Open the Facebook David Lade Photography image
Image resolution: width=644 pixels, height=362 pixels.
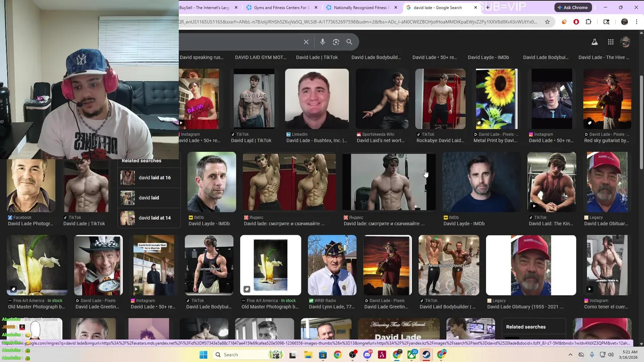(x=31, y=186)
